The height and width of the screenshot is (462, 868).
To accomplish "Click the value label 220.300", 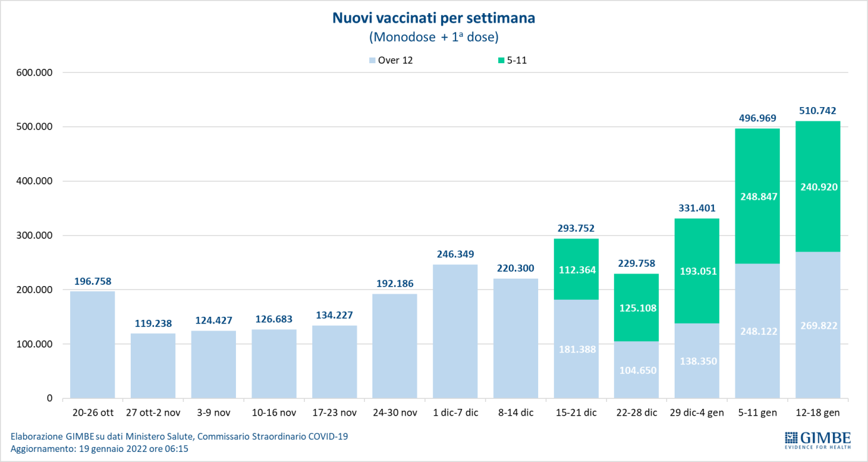I will (516, 269).
